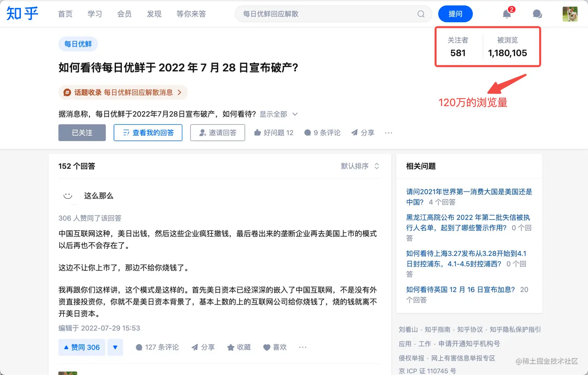This screenshot has width=588, height=375.
Task: Click the blue 提问 button
Action: click(455, 14)
